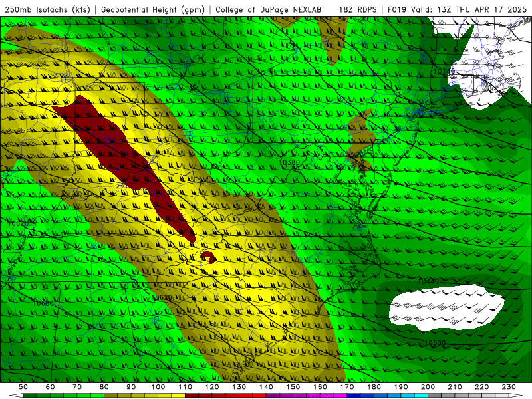Click the 10680 height contour label
This screenshot has width=532, height=399.
[43, 303]
